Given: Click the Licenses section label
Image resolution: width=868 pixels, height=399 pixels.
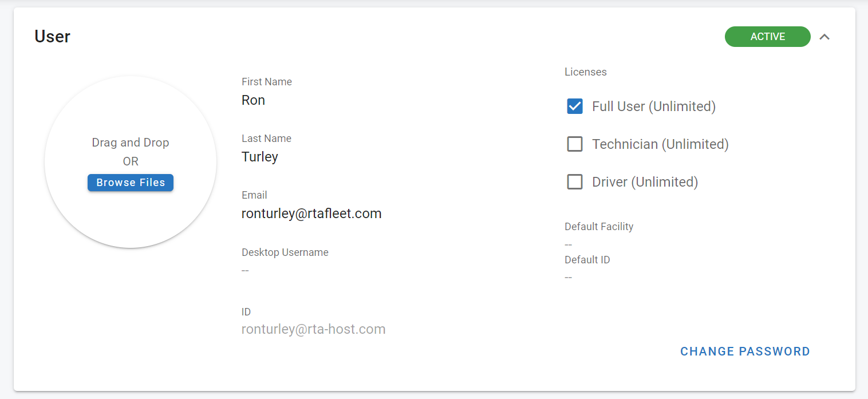Looking at the screenshot, I should click(585, 72).
